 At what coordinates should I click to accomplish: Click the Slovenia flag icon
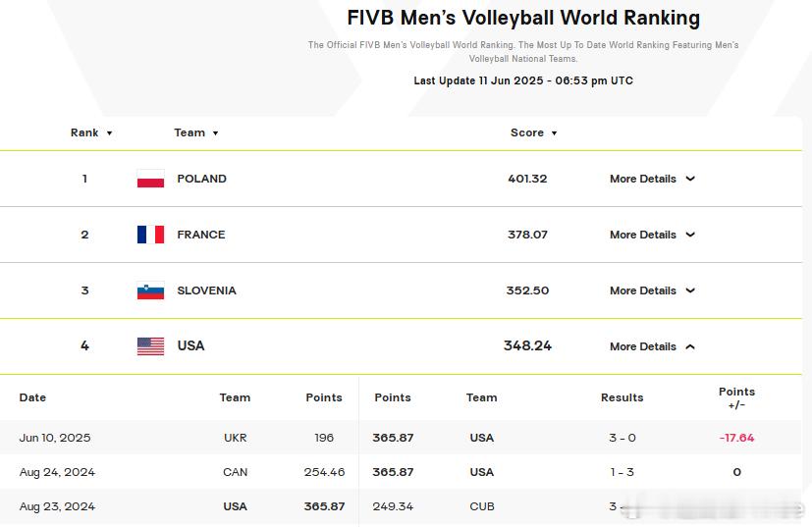(150, 290)
